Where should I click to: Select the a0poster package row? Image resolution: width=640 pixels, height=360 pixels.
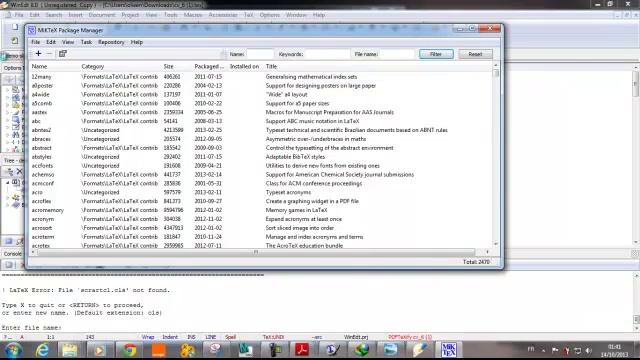261,86
